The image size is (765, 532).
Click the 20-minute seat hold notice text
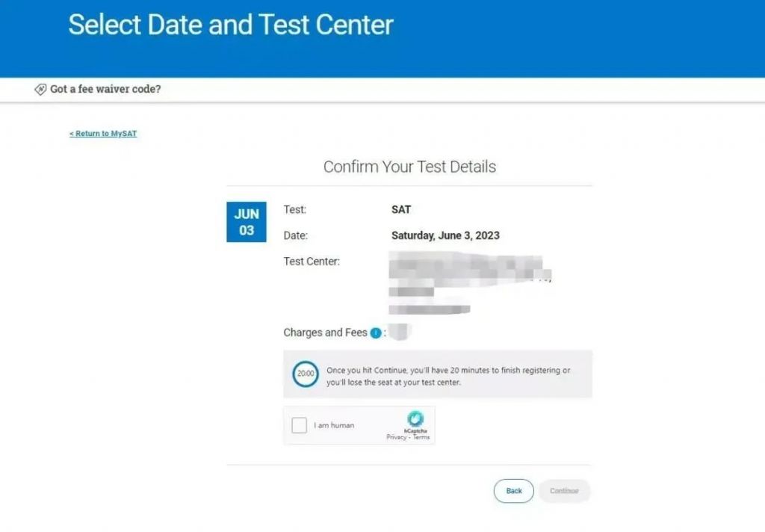click(x=448, y=377)
